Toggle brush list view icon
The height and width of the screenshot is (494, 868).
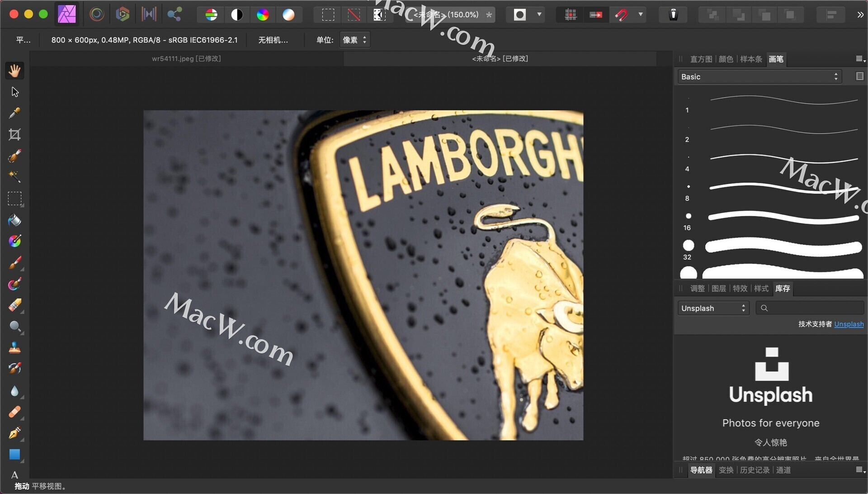coord(860,76)
